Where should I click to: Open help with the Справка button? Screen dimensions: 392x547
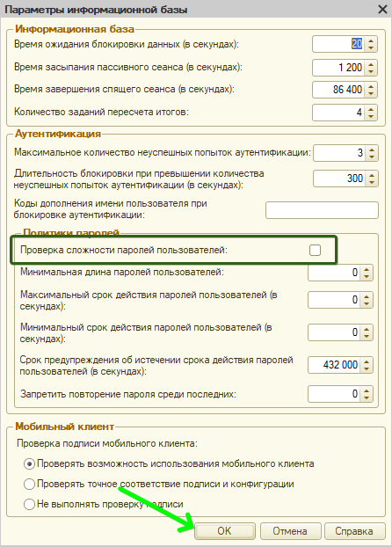coord(355,531)
